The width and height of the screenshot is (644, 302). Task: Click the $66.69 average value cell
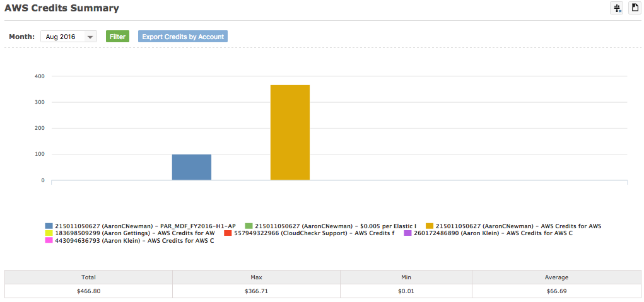(556, 291)
